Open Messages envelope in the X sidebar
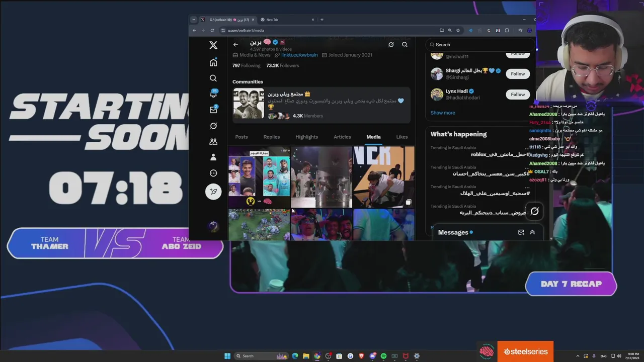 (x=213, y=110)
